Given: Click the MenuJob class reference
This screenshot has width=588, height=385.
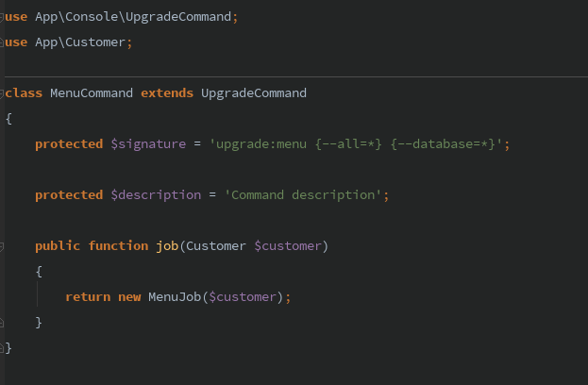Looking at the screenshot, I should click(x=175, y=297).
